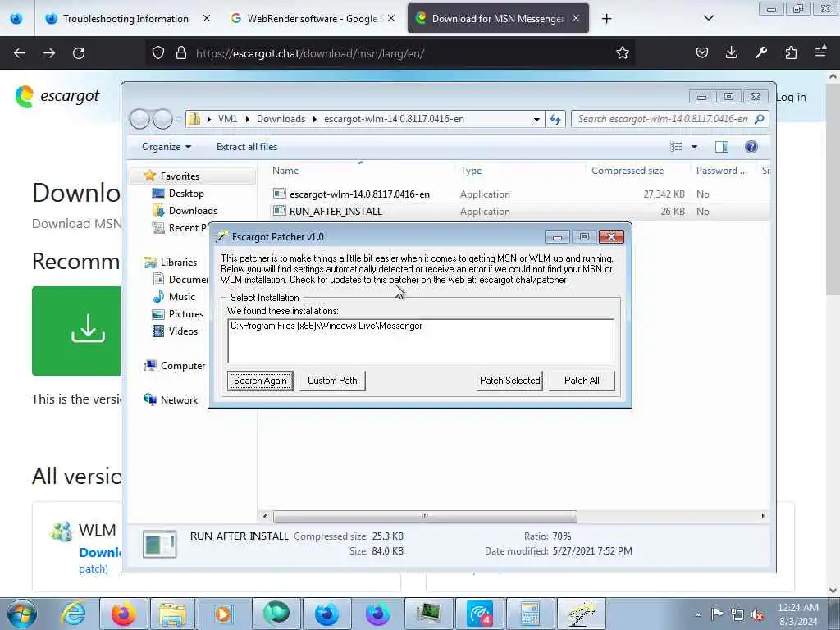Bookmark this page with the star

622,53
